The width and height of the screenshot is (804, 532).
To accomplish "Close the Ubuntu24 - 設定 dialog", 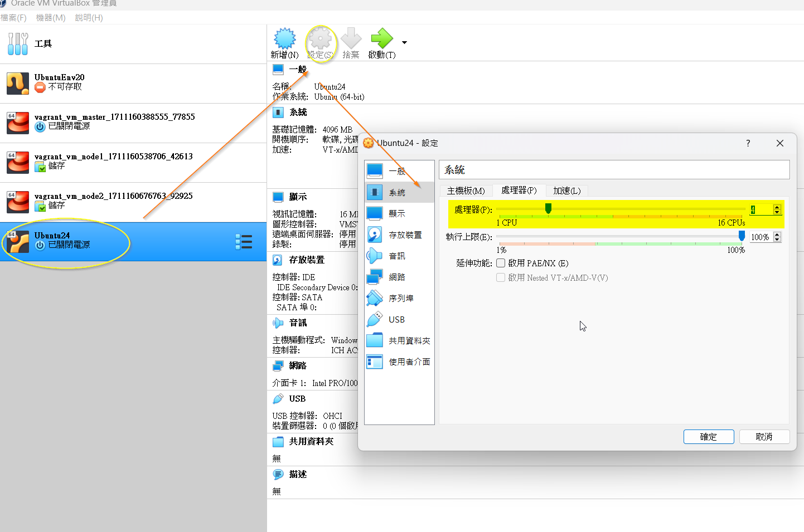I will click(780, 143).
